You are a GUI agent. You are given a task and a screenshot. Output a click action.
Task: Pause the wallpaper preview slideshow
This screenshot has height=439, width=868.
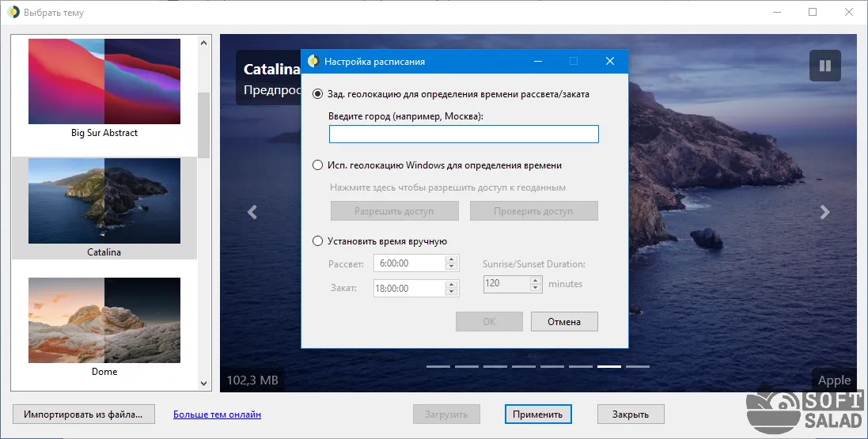[x=824, y=66]
